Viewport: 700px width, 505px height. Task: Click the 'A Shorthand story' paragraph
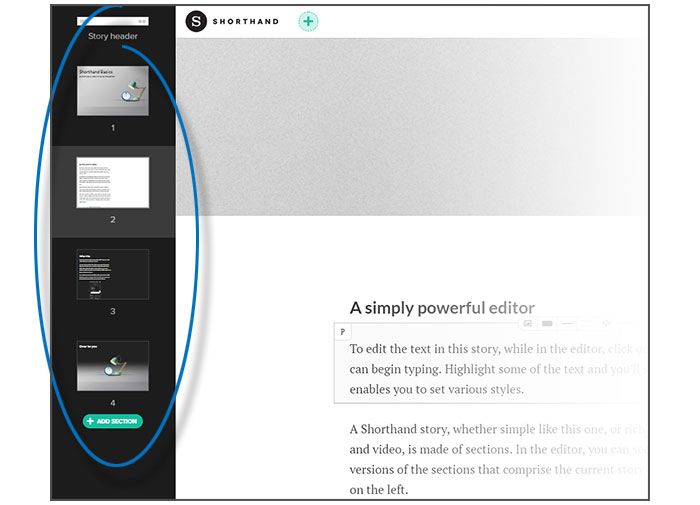point(498,459)
